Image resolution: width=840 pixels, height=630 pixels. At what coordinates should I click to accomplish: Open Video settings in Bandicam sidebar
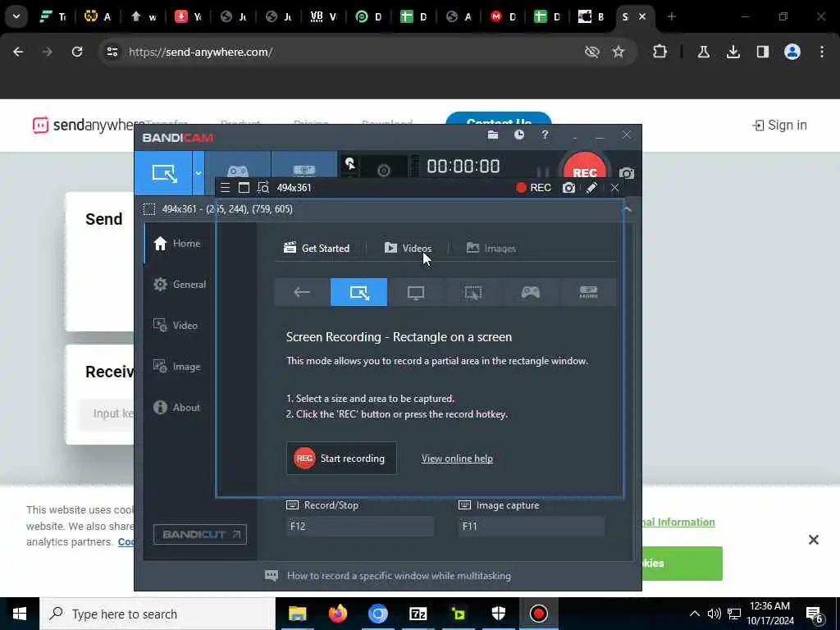tap(176, 325)
